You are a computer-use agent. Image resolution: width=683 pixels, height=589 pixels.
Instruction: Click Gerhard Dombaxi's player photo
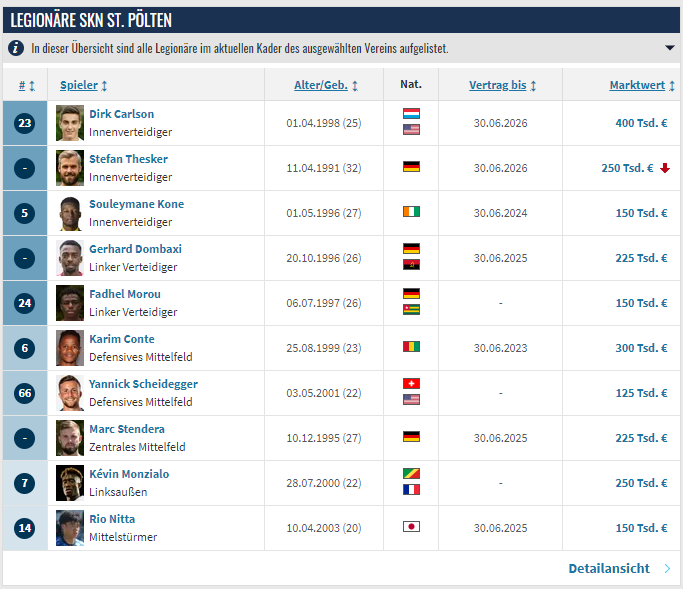[69, 258]
